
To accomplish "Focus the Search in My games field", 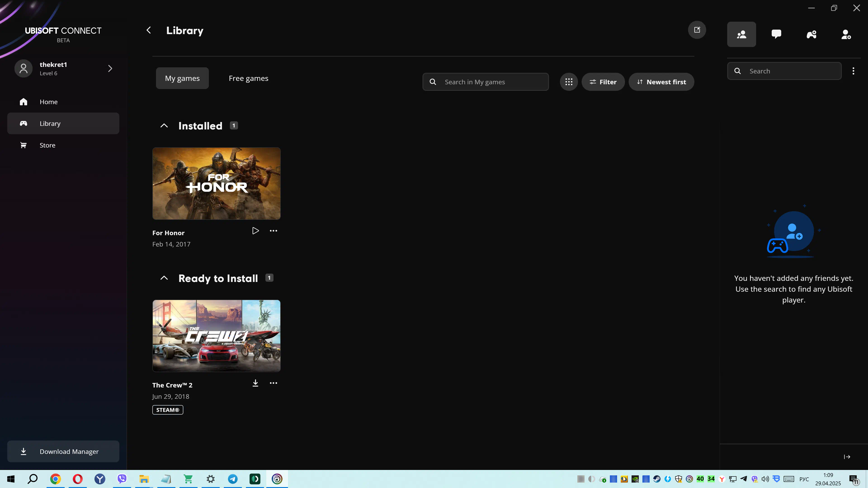I will (486, 82).
